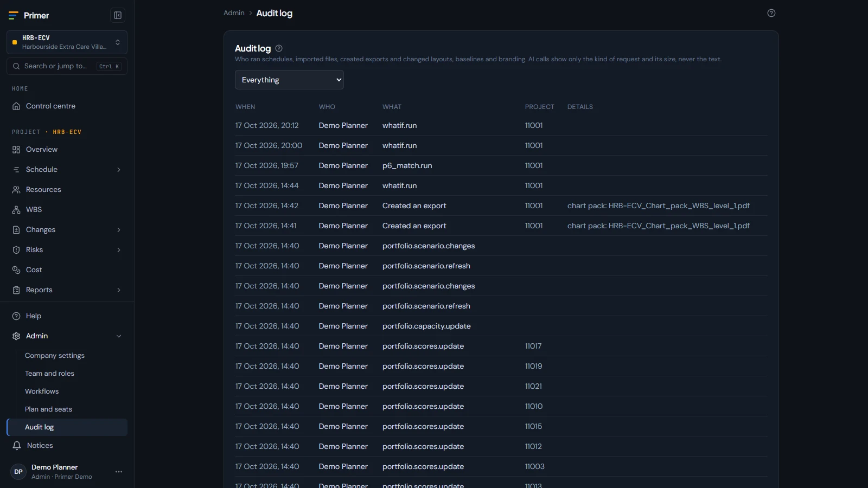Click the Reports clipboard icon
868x488 pixels.
coord(16,290)
